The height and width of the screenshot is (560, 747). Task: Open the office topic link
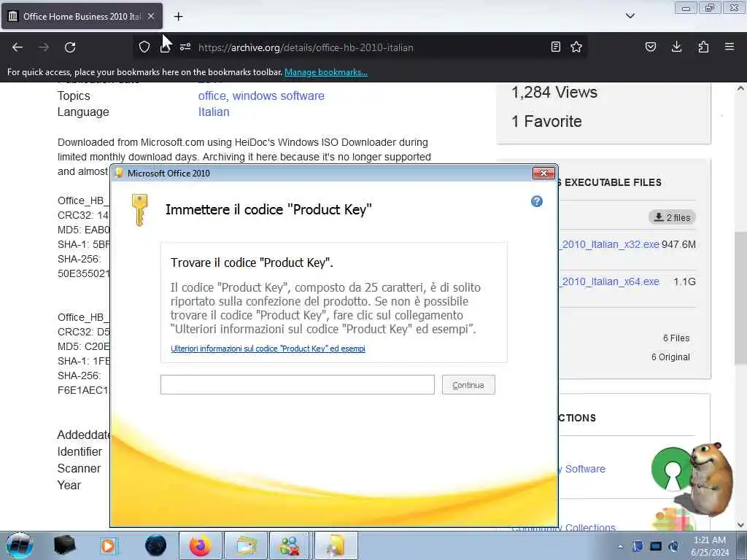coord(212,96)
